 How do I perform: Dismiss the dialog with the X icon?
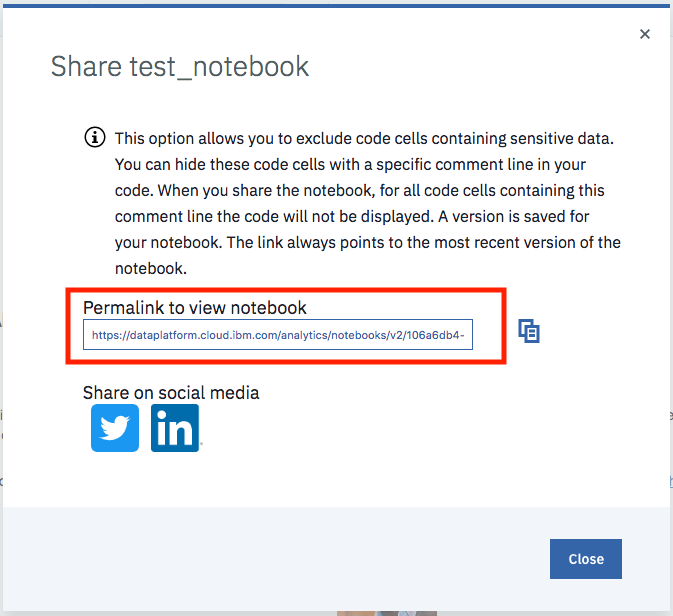(x=645, y=34)
